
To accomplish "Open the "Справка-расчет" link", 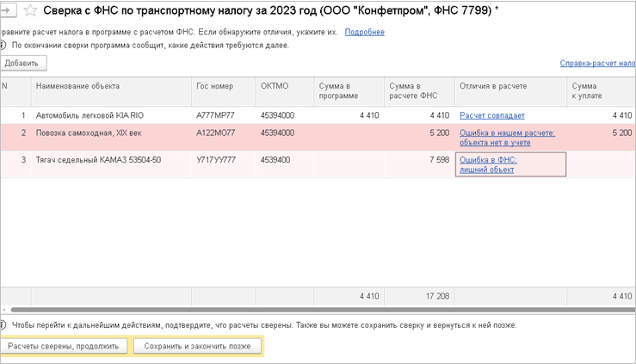I will (597, 64).
